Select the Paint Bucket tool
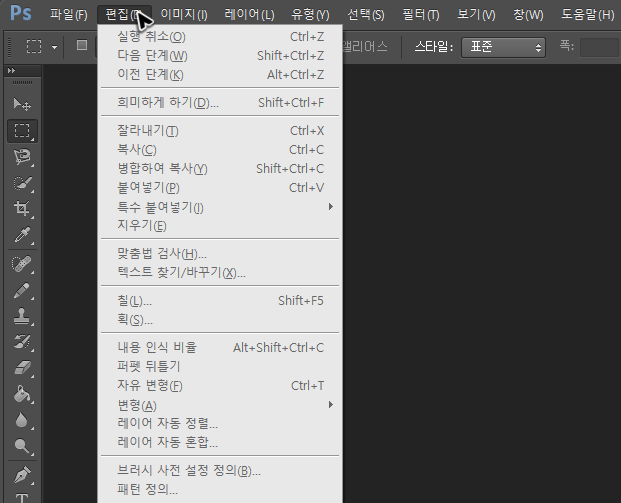 pos(22,394)
